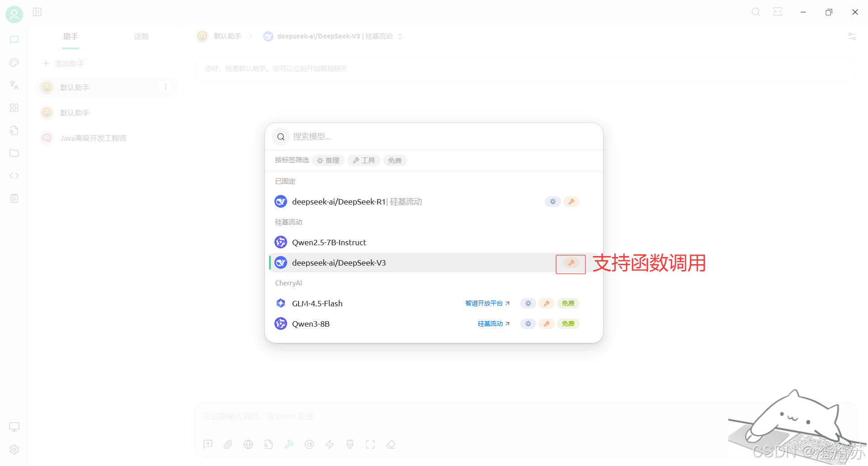Screen dimensions: 868x466
Task: Click the mention model @ icon
Action: (x=309, y=444)
